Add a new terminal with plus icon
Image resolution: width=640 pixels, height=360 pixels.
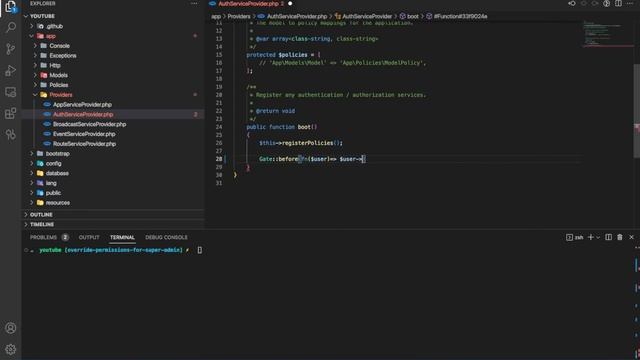tap(590, 237)
